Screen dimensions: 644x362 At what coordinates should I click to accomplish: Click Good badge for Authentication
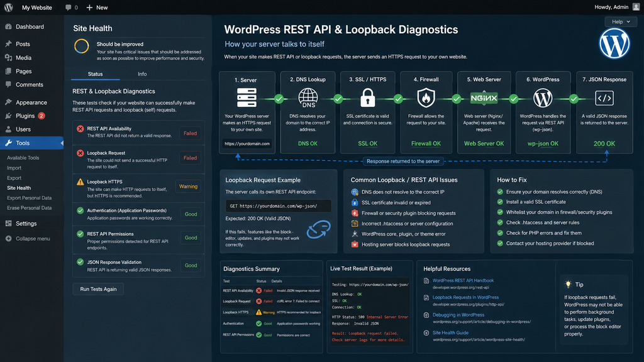pyautogui.click(x=191, y=214)
